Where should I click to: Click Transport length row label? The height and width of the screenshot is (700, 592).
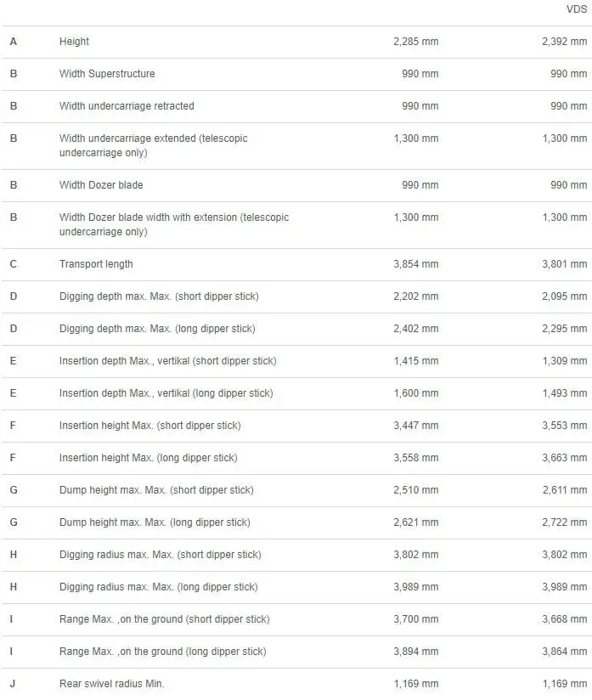[x=96, y=264]
